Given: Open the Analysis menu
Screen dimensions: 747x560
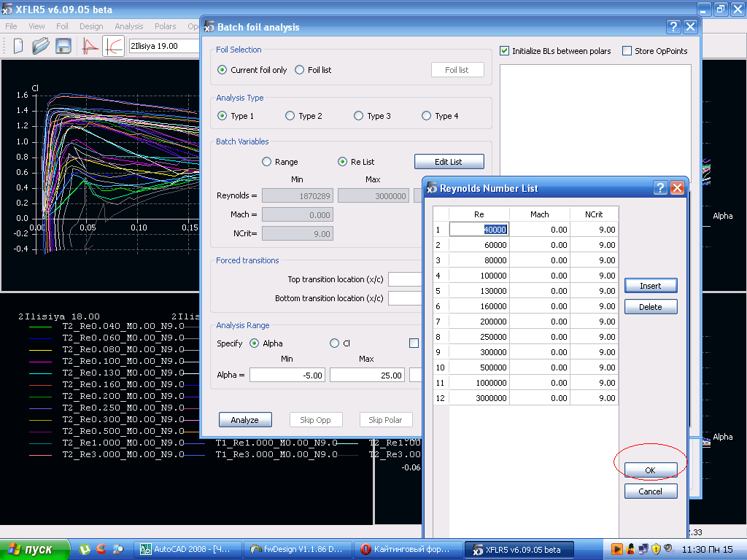Looking at the screenshot, I should pyautogui.click(x=129, y=26).
